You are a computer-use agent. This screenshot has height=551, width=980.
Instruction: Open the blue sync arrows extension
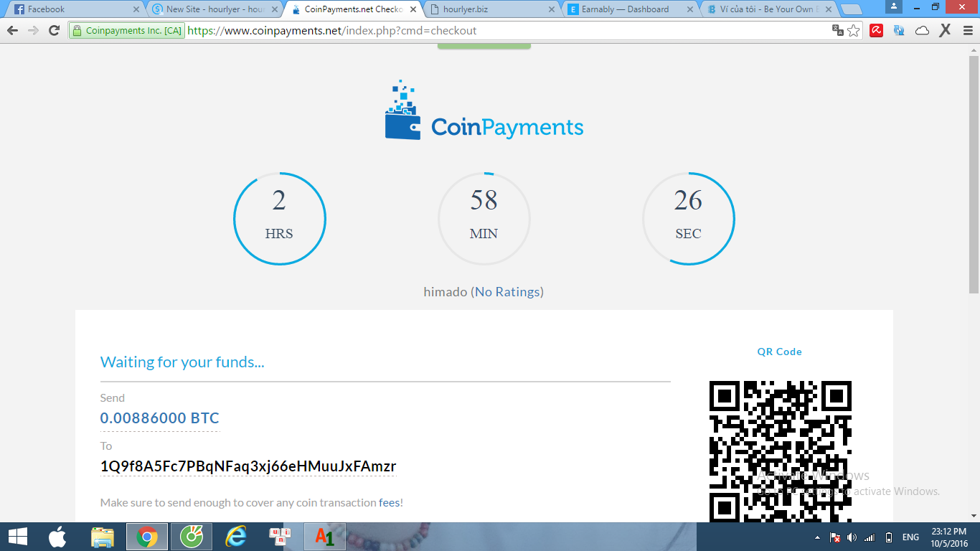click(899, 31)
